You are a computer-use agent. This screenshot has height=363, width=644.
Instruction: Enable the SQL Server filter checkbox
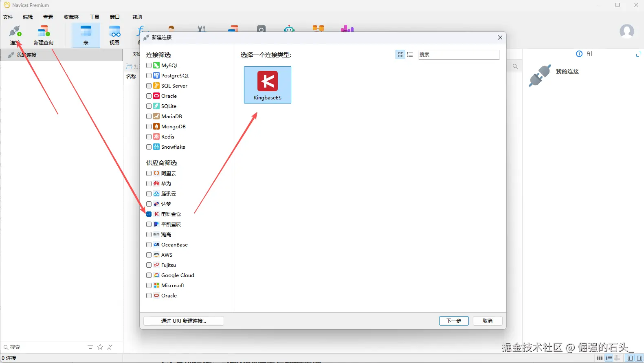point(149,86)
